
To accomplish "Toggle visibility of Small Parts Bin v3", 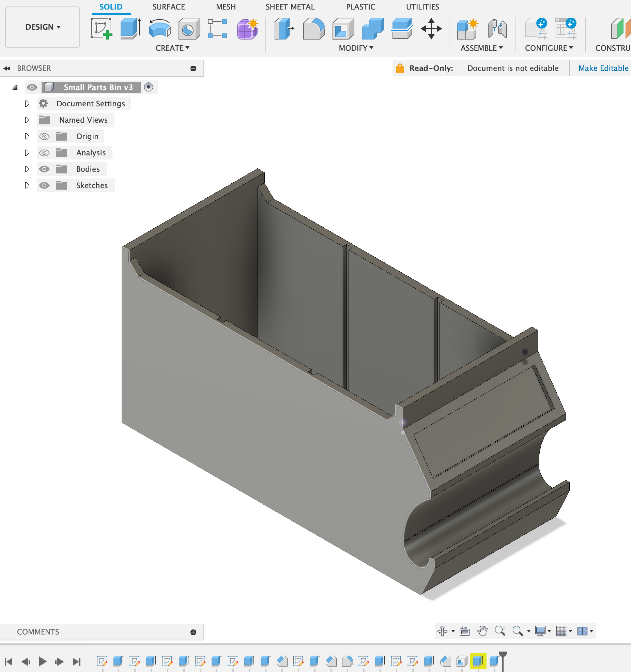I will pyautogui.click(x=32, y=87).
